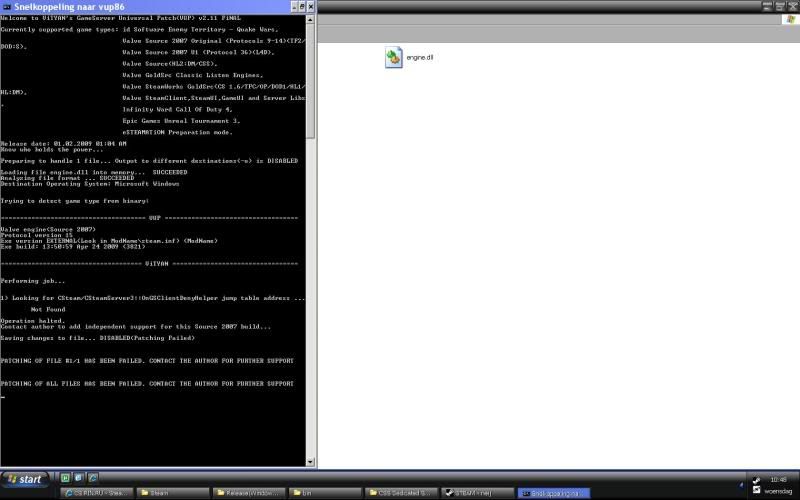Screen dimensions: 800x500
Task: Click the 'Know who holds the power...' line
Action: point(52,149)
